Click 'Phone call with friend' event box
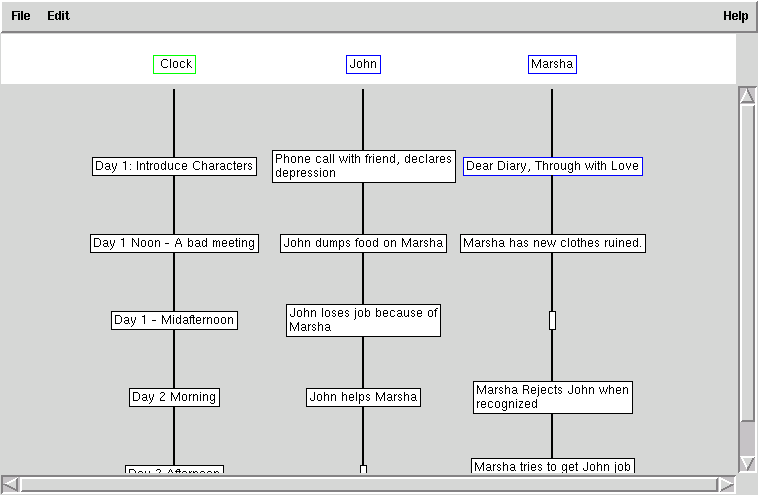 click(363, 166)
